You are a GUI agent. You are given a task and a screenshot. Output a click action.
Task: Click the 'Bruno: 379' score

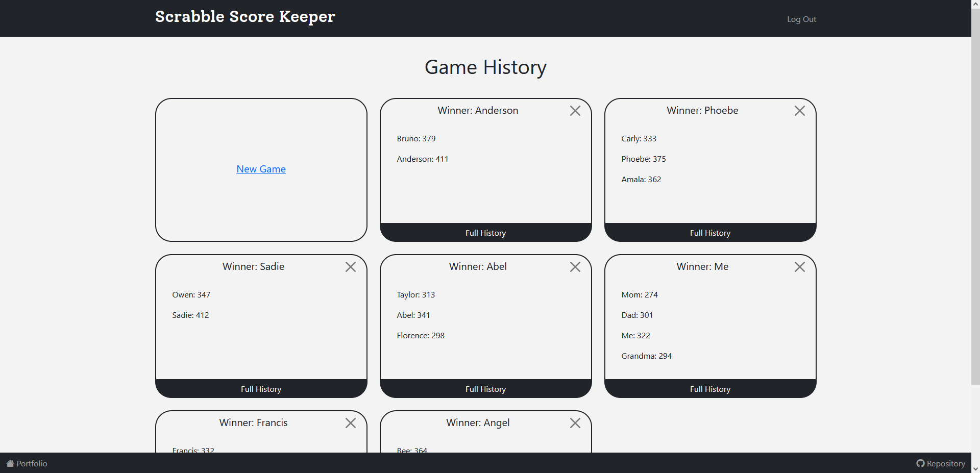[x=416, y=138]
